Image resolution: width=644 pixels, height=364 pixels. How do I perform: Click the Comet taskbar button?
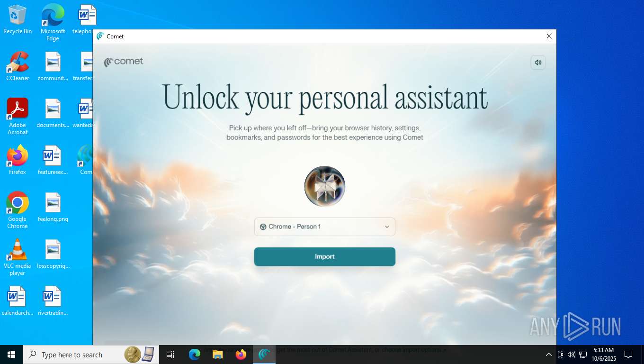[264, 355]
